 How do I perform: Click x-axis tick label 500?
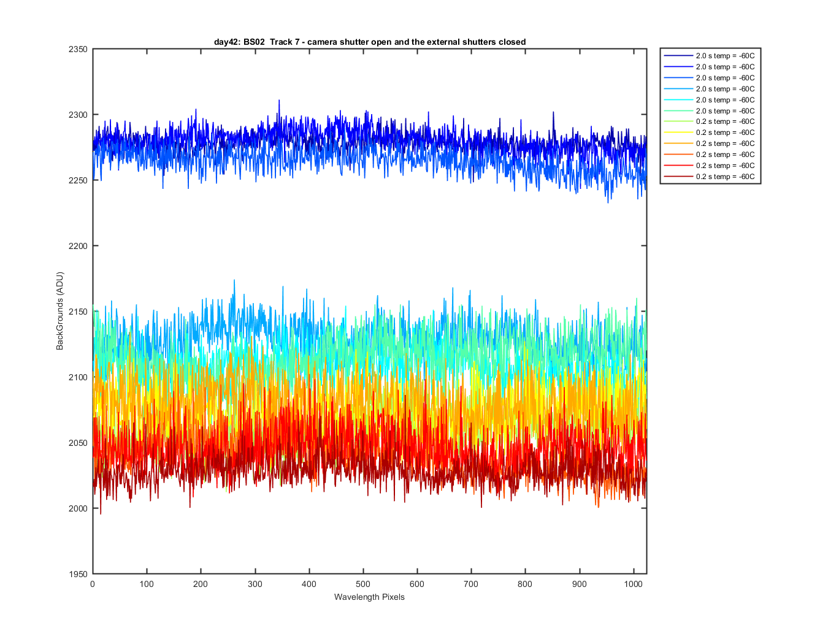click(x=363, y=584)
